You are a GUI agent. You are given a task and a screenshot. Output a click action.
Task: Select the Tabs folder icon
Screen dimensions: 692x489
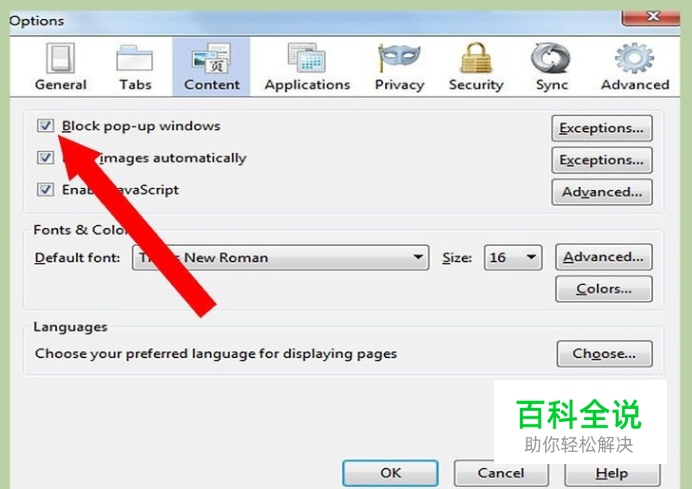tap(135, 59)
